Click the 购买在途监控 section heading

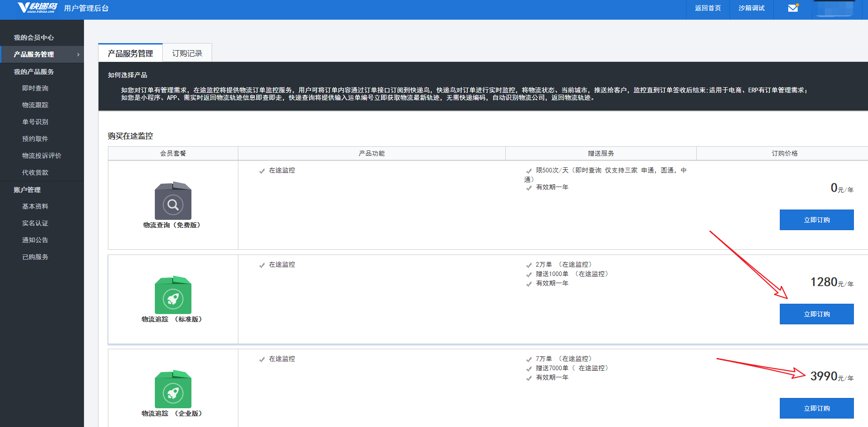pyautogui.click(x=130, y=136)
